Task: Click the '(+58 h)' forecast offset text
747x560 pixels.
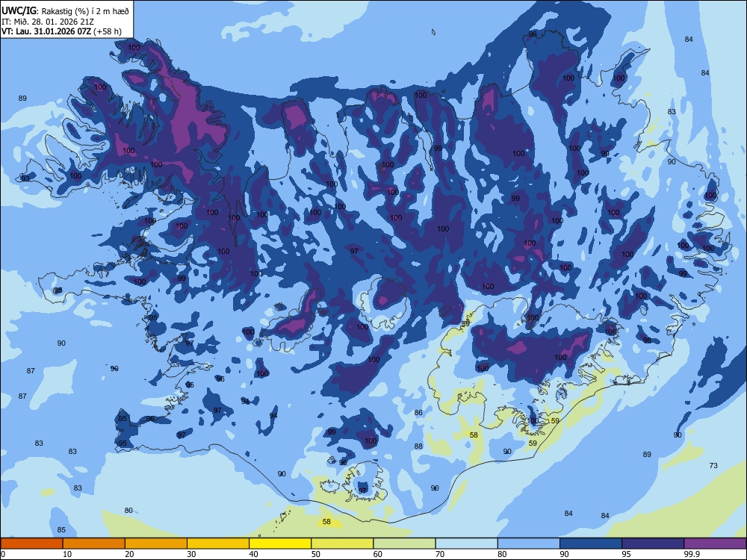Action: (x=108, y=31)
